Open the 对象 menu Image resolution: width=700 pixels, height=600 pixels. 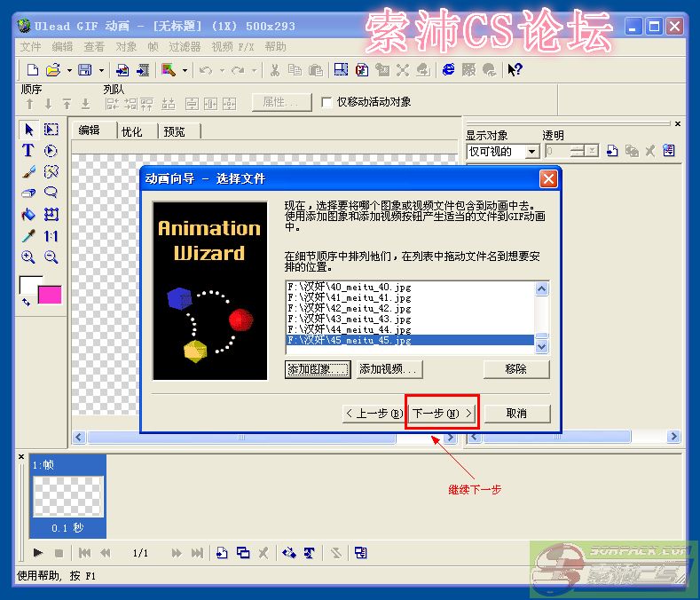coord(126,47)
